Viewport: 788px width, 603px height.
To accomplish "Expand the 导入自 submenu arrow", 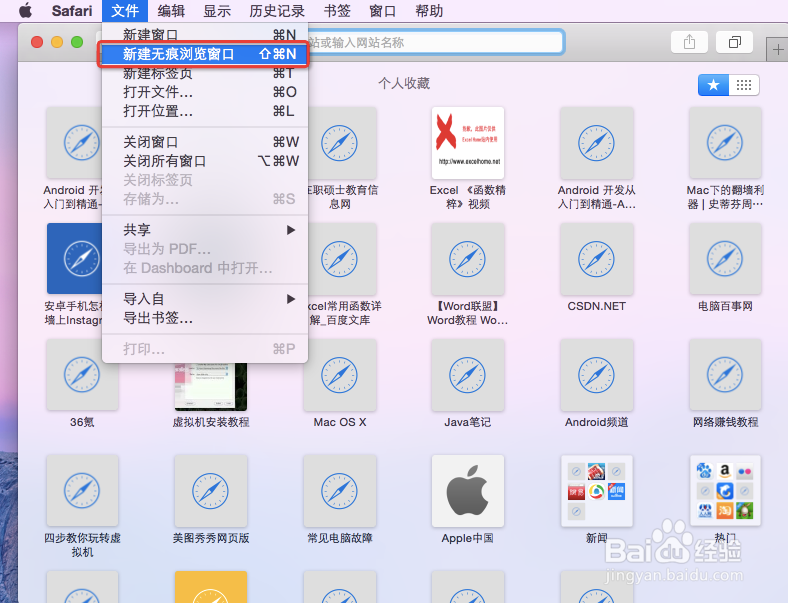I will tap(290, 299).
